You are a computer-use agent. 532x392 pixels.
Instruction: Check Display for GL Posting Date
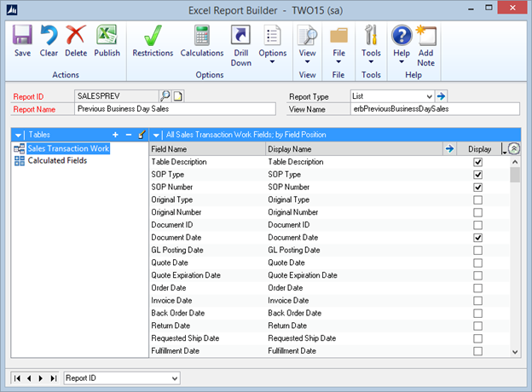[x=477, y=251]
